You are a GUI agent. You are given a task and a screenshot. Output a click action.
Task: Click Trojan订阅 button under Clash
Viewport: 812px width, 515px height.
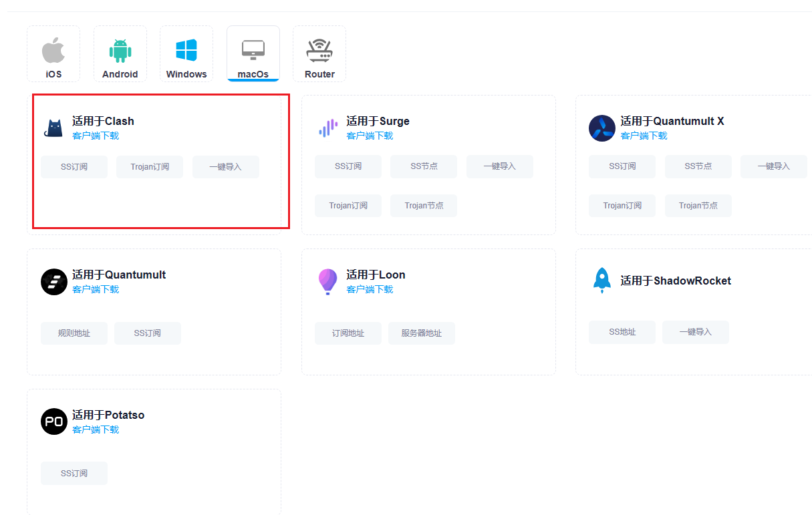(x=150, y=167)
